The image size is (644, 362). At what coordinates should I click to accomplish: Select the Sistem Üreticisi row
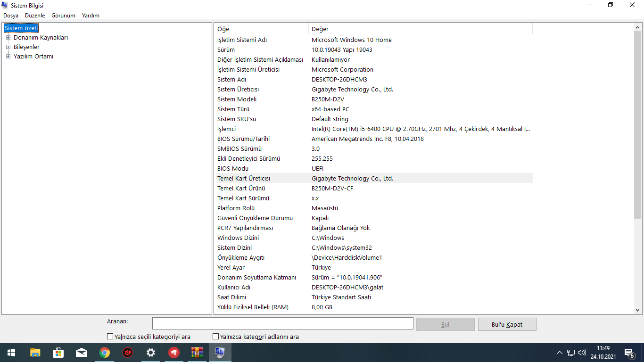pos(374,90)
